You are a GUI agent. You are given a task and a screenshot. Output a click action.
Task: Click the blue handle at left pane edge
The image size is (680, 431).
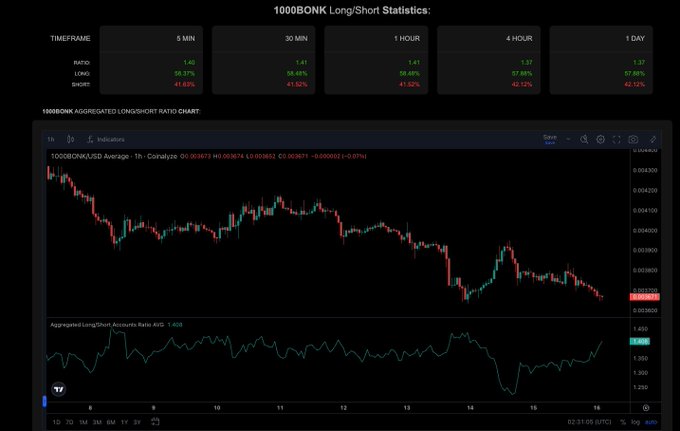[44, 401]
